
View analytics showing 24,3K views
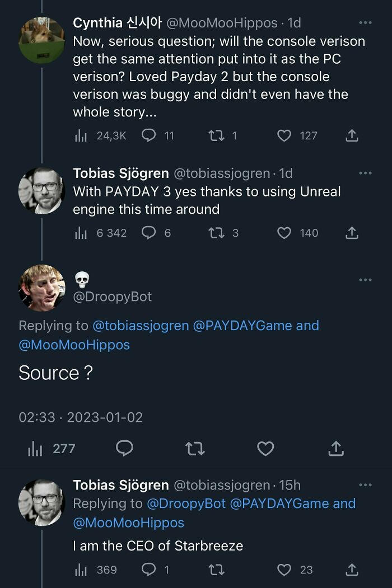tap(81, 135)
